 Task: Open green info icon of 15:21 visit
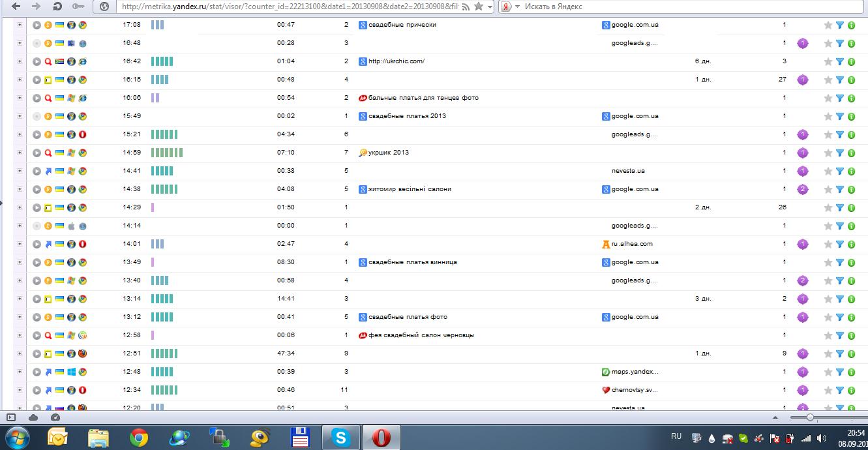pos(851,134)
